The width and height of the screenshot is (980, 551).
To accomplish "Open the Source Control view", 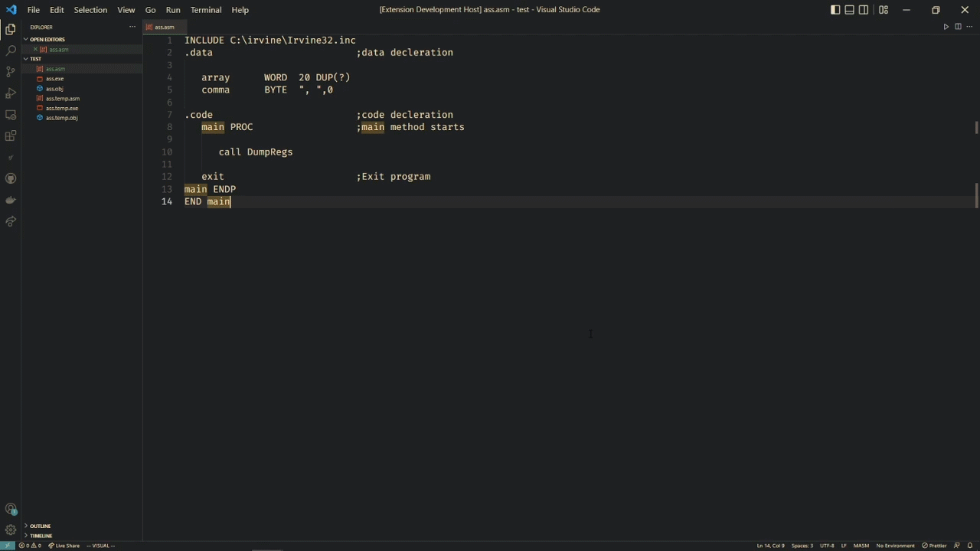I will pyautogui.click(x=11, y=71).
